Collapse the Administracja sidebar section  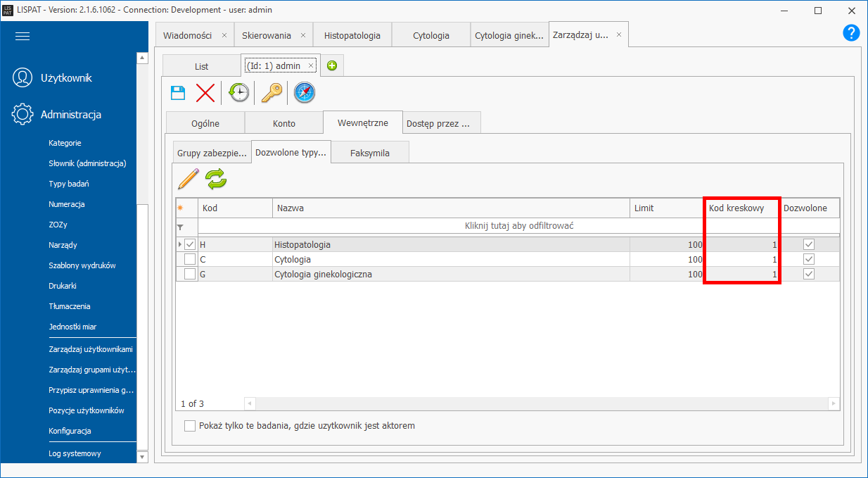(70, 114)
